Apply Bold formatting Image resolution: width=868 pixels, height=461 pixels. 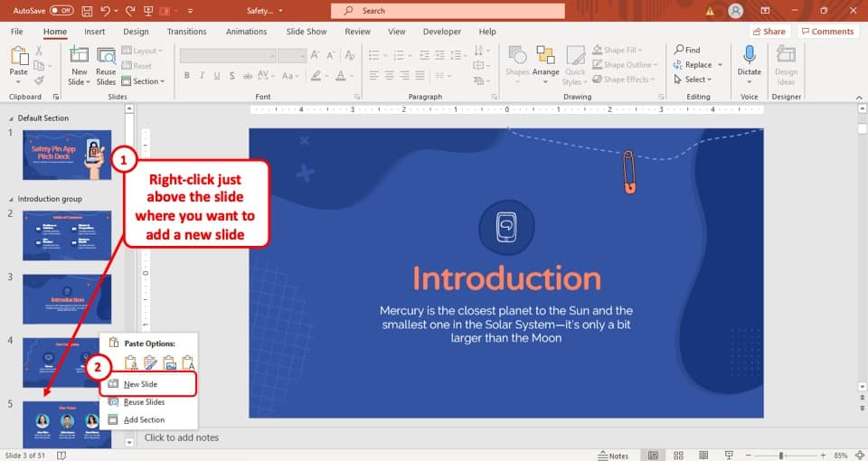tap(187, 75)
